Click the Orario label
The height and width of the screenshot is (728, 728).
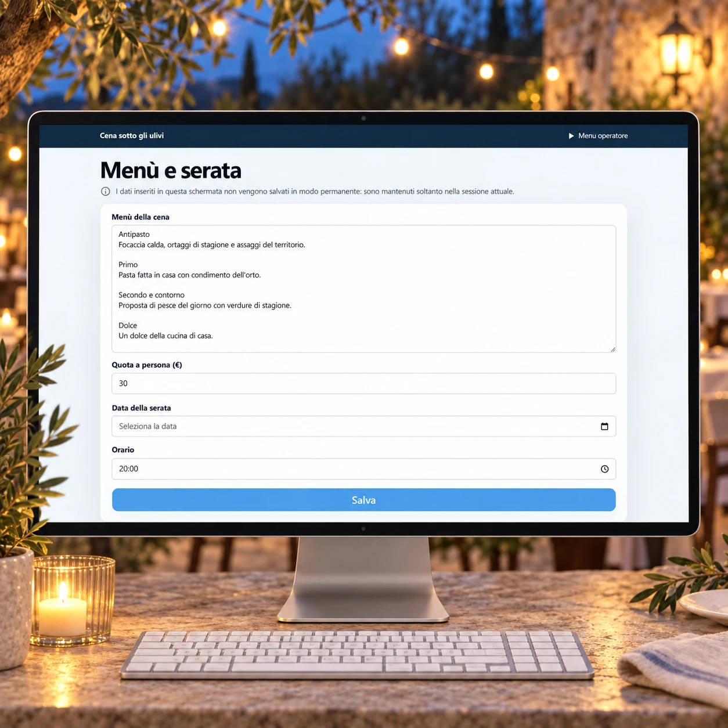[123, 450]
